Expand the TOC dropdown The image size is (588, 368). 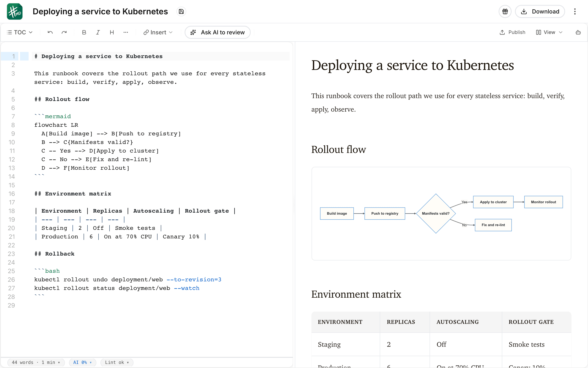[x=20, y=32]
